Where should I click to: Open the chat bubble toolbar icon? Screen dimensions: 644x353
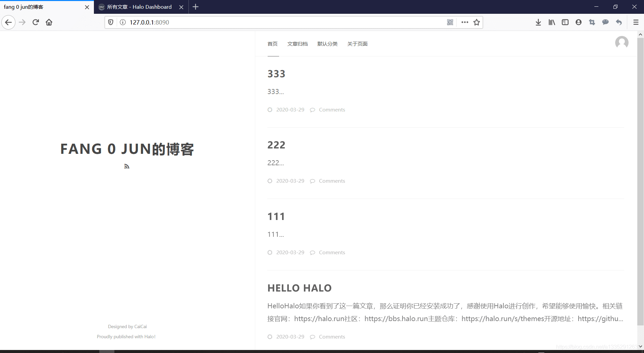click(605, 23)
